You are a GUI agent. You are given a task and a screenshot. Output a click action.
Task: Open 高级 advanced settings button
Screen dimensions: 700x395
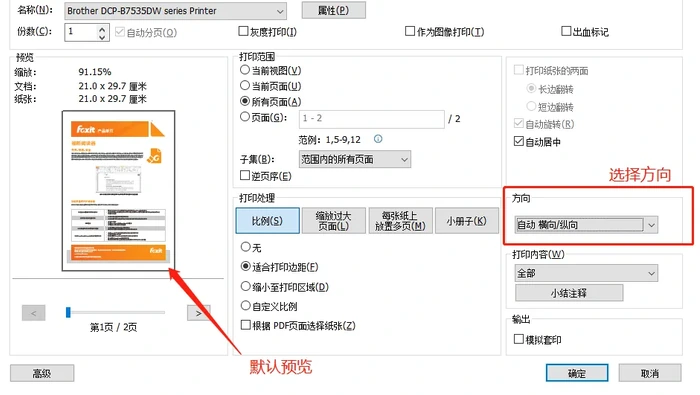[42, 373]
